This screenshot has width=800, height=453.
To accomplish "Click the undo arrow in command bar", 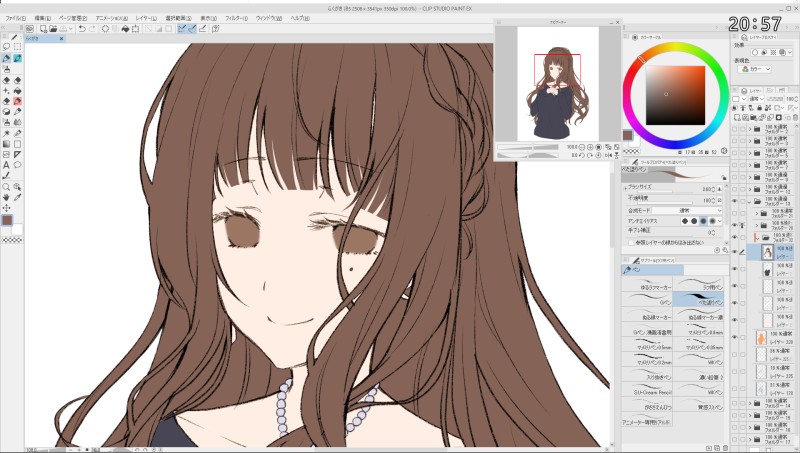I will point(82,29).
